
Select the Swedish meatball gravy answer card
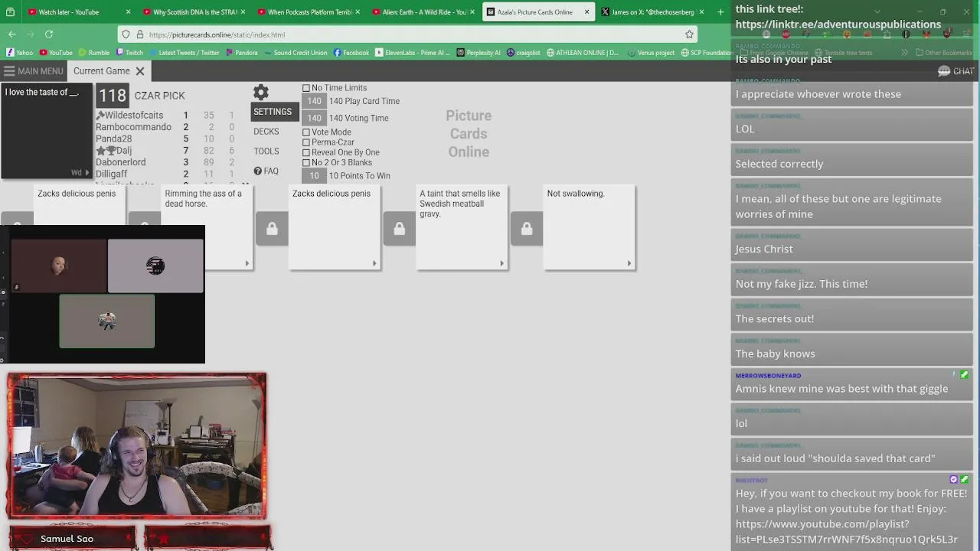click(462, 227)
